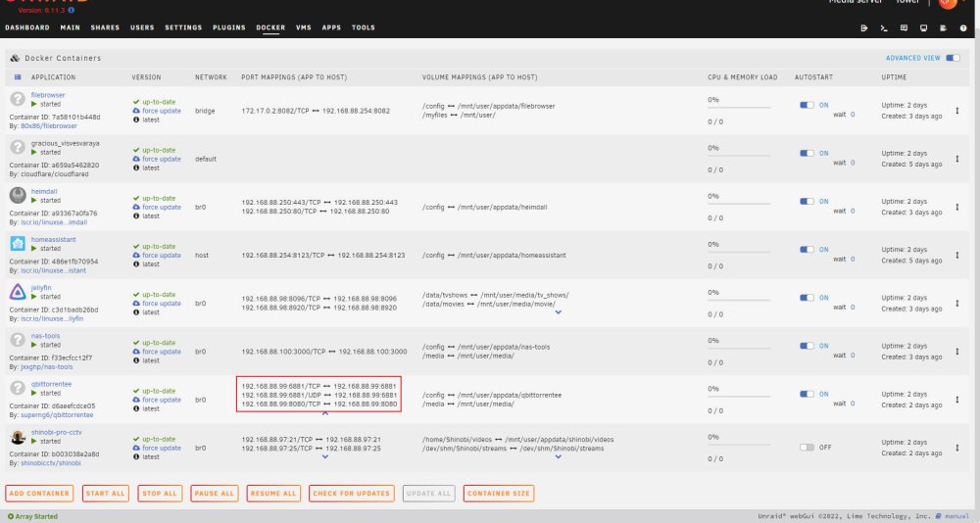Click the wait value for nas-tools
980x523 pixels.
pyautogui.click(x=853, y=355)
